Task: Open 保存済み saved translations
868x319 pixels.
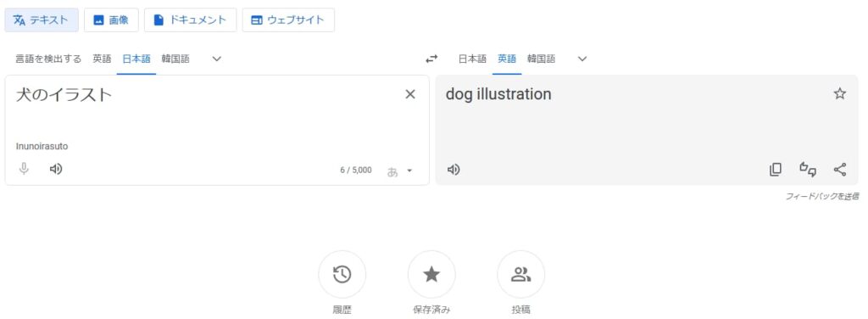Action: point(431,274)
